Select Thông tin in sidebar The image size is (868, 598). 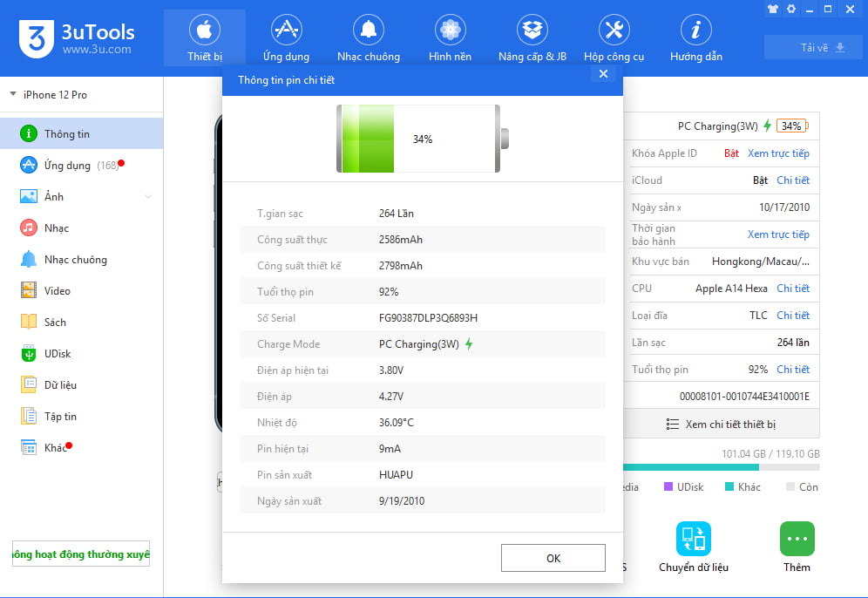pos(81,133)
